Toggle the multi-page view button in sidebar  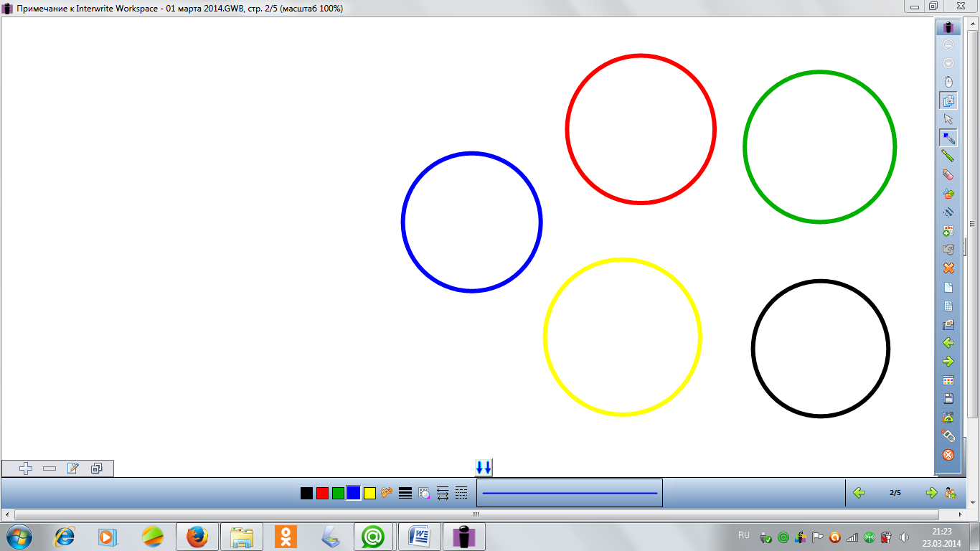tap(948, 101)
